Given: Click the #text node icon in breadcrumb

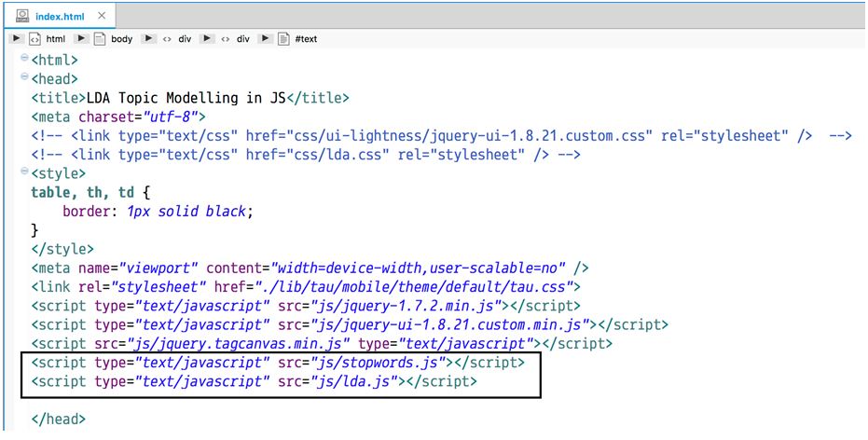Looking at the screenshot, I should pos(283,39).
